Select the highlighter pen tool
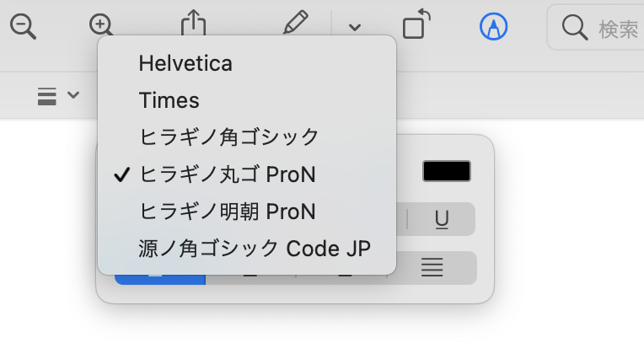644x359 pixels. click(x=295, y=25)
